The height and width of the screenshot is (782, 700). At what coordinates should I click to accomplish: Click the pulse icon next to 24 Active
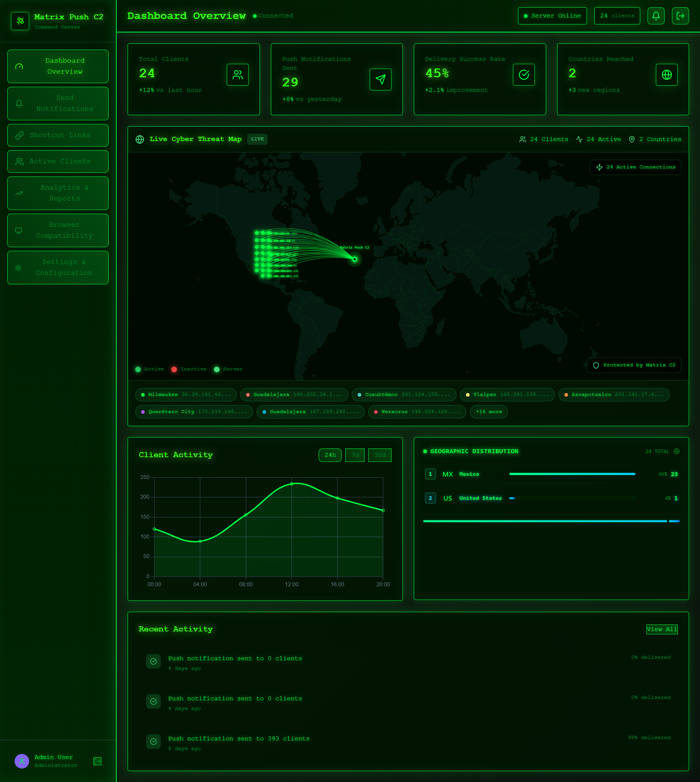[579, 139]
